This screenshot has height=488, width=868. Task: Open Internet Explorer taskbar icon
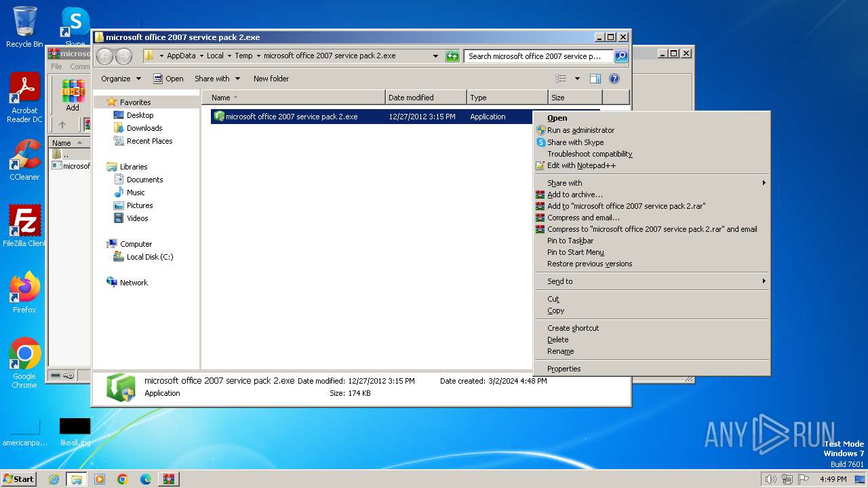[x=54, y=479]
